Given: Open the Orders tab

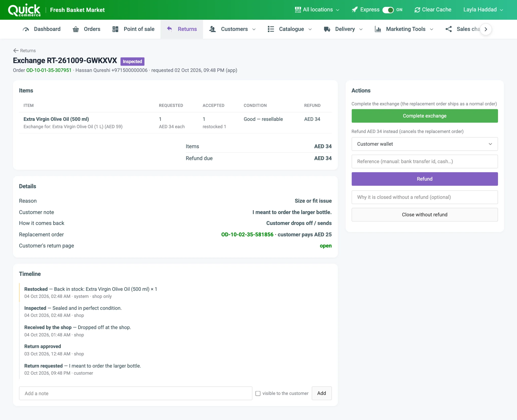Looking at the screenshot, I should pyautogui.click(x=86, y=29).
